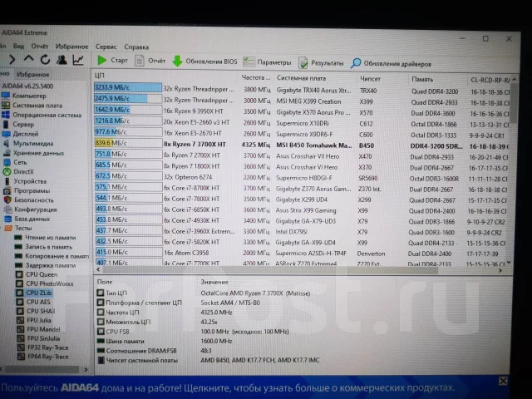Screen dimensions: 532x399
Task: Click the results list vertical scrollbar
Action: click(x=515, y=103)
